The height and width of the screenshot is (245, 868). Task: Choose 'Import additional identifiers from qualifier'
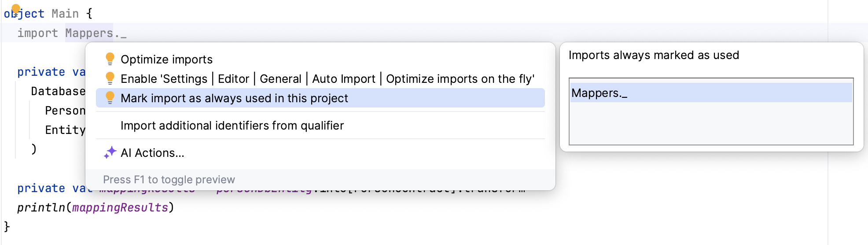[232, 126]
